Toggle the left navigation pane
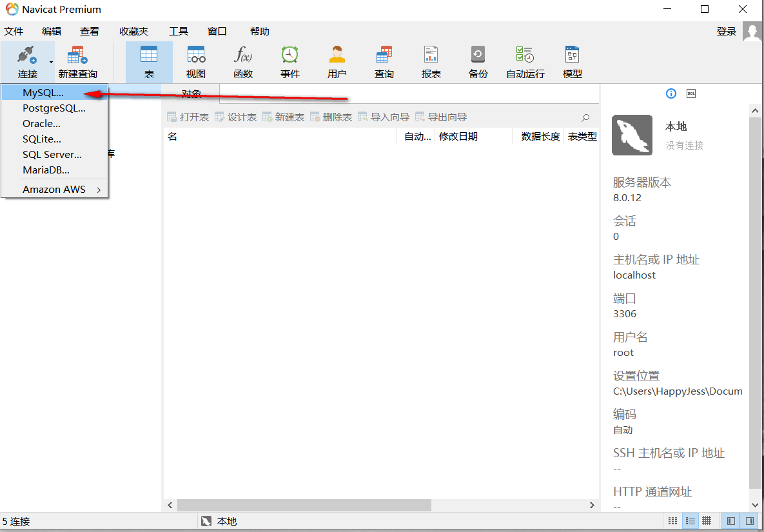This screenshot has height=532, width=764. click(x=730, y=521)
